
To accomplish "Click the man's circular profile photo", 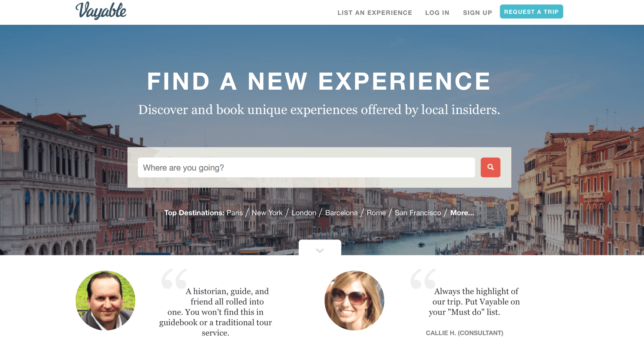I will [105, 300].
